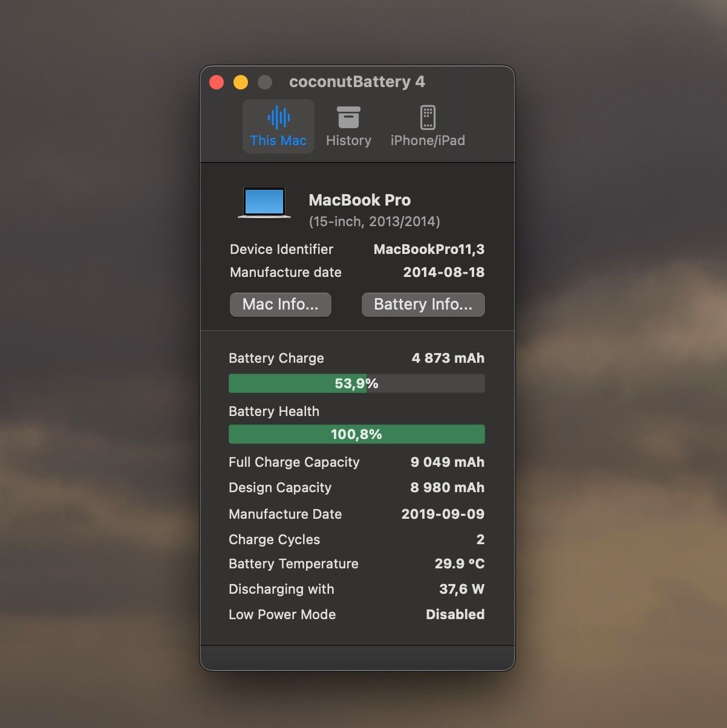Image resolution: width=727 pixels, height=728 pixels.
Task: Open Battery Info... details
Action: point(423,304)
